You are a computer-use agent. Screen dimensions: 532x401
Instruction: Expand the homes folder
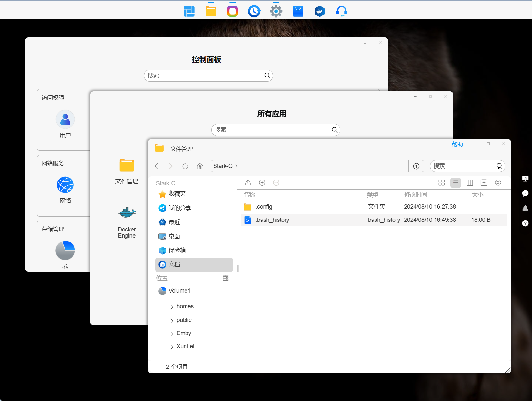tap(171, 307)
